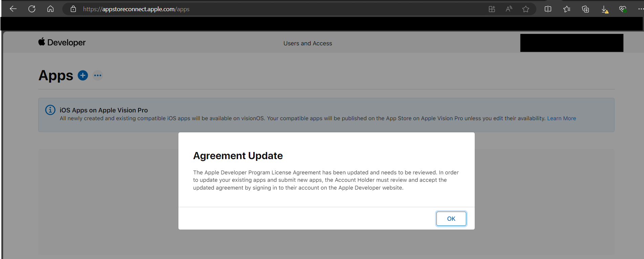Follow the Learn More link
The image size is (644, 259).
pyautogui.click(x=561, y=118)
